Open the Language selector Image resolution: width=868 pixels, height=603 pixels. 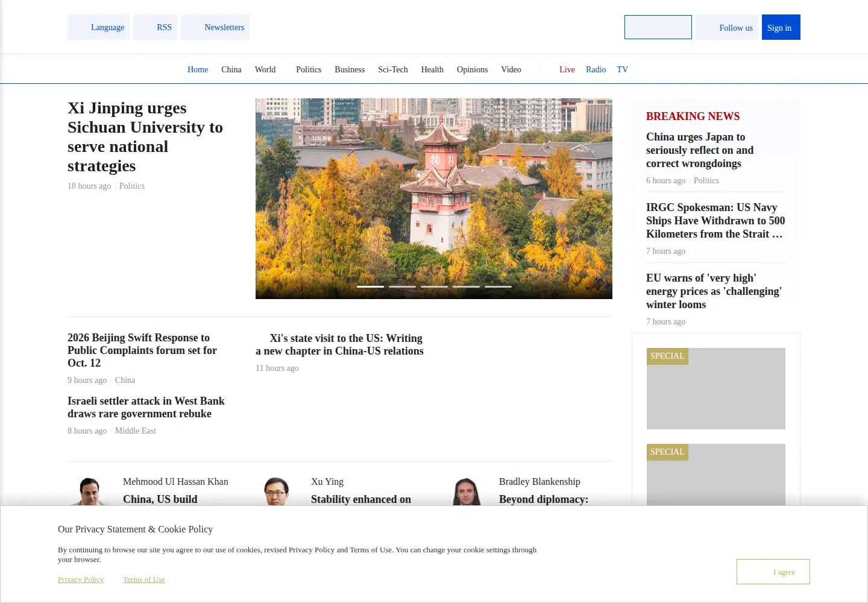tap(98, 27)
